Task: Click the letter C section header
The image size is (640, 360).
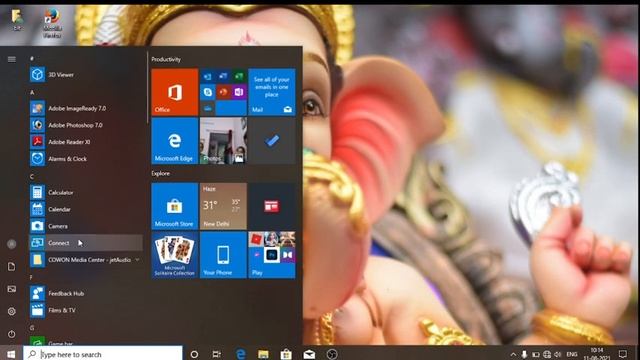Action: 32,176
